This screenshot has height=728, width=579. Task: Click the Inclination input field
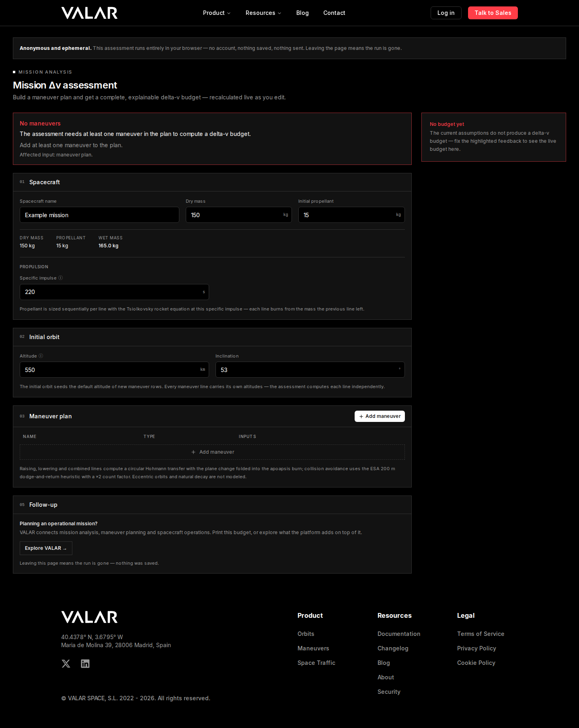point(310,370)
